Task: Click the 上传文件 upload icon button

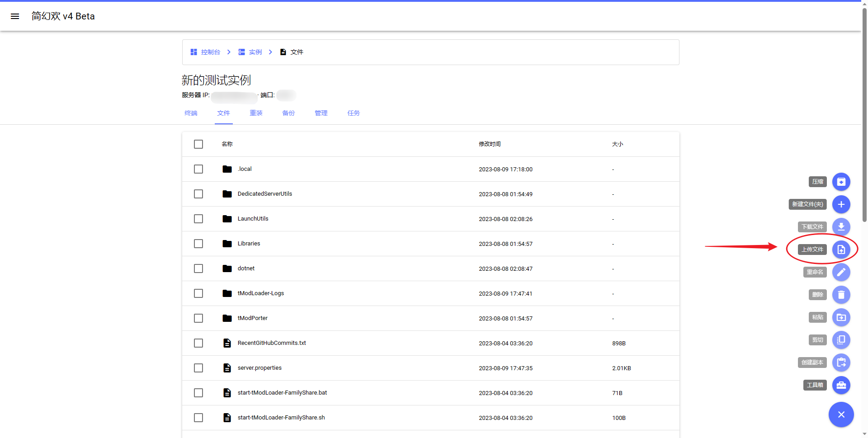Action: coord(841,250)
